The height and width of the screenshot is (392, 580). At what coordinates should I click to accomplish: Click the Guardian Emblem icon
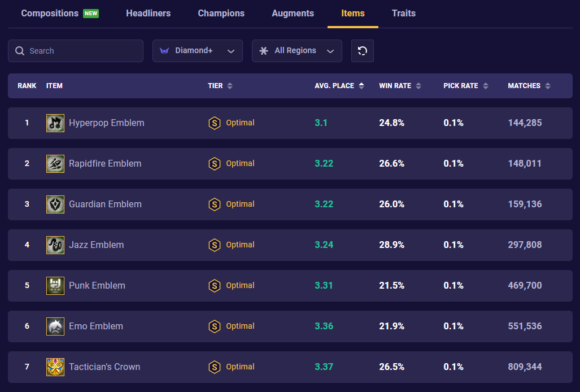(55, 204)
